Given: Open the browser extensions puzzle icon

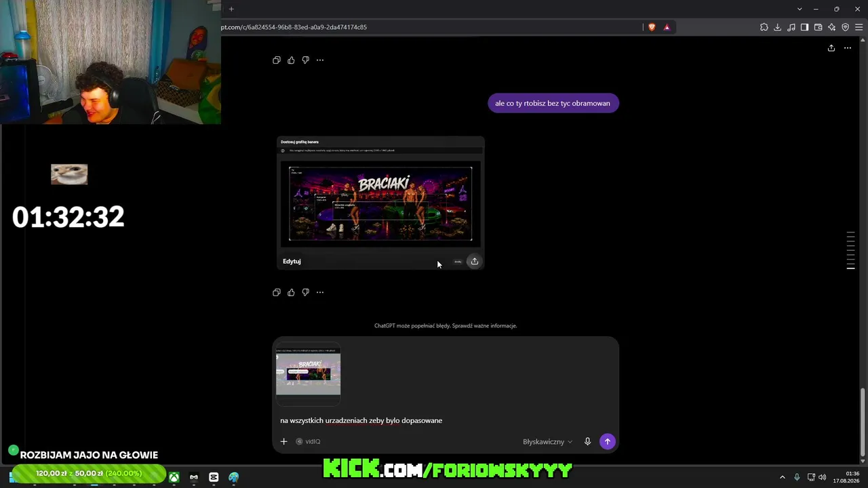Looking at the screenshot, I should (x=764, y=27).
